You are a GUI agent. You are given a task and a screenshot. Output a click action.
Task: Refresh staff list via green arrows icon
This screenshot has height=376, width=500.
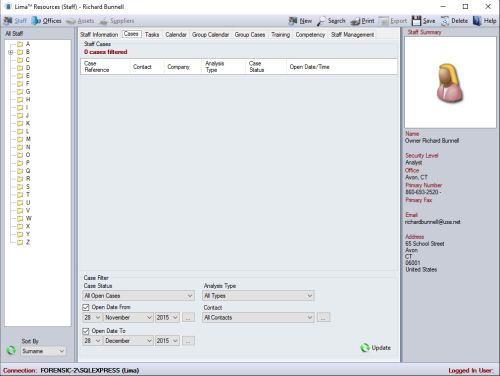(x=11, y=350)
